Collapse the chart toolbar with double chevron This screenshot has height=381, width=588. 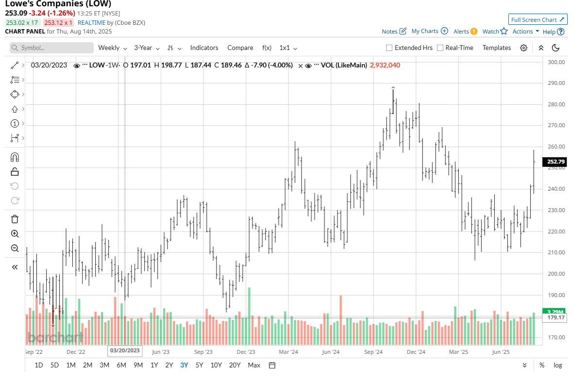tap(541, 48)
